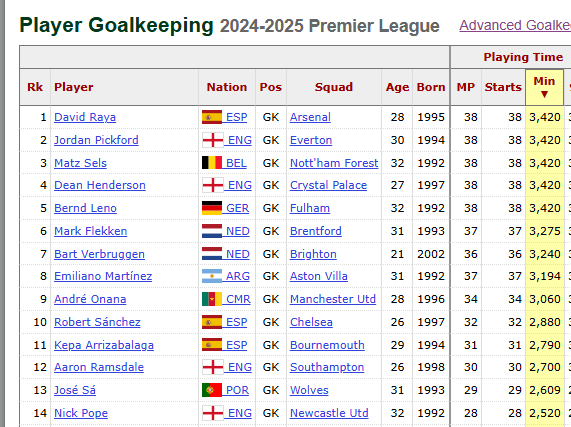Sort table by the Min column header

coord(544,87)
